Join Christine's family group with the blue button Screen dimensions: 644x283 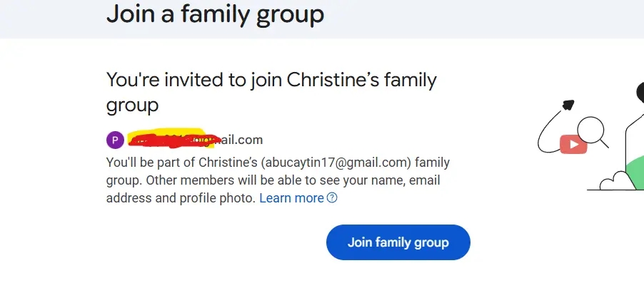(398, 242)
